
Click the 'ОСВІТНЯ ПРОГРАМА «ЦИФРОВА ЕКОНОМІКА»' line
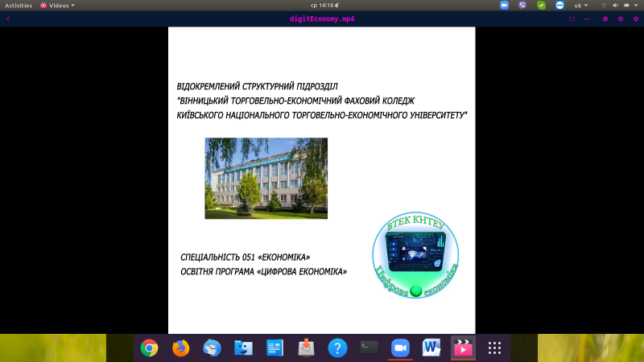pos(264,272)
